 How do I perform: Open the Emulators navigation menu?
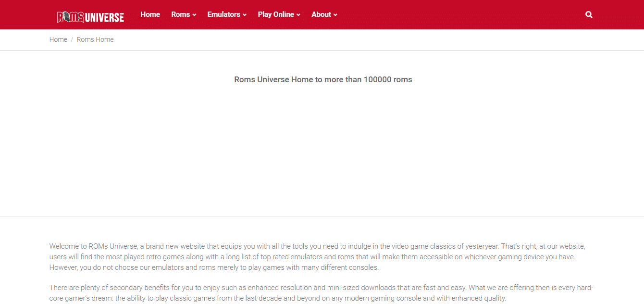coord(227,14)
